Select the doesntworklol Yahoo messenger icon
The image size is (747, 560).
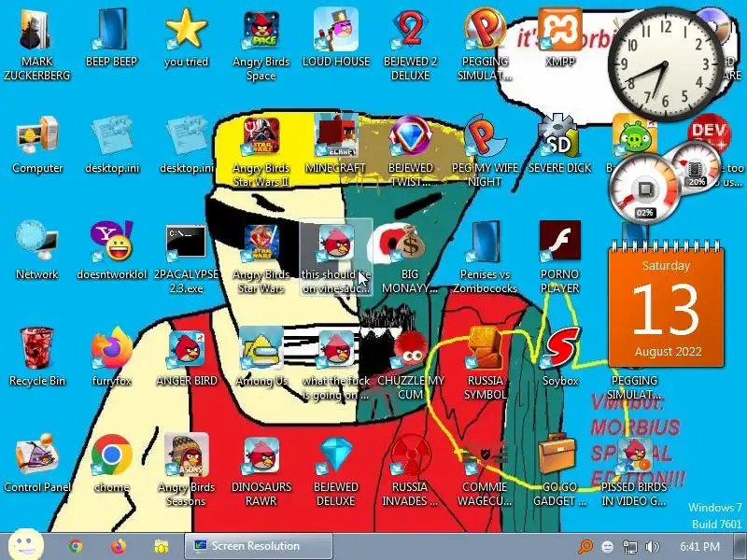pos(112,250)
